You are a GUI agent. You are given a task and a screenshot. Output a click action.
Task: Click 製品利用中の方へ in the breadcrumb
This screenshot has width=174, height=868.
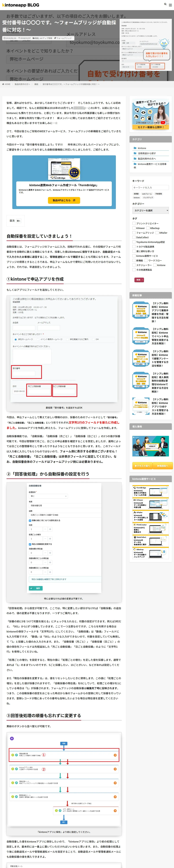tap(22, 84)
